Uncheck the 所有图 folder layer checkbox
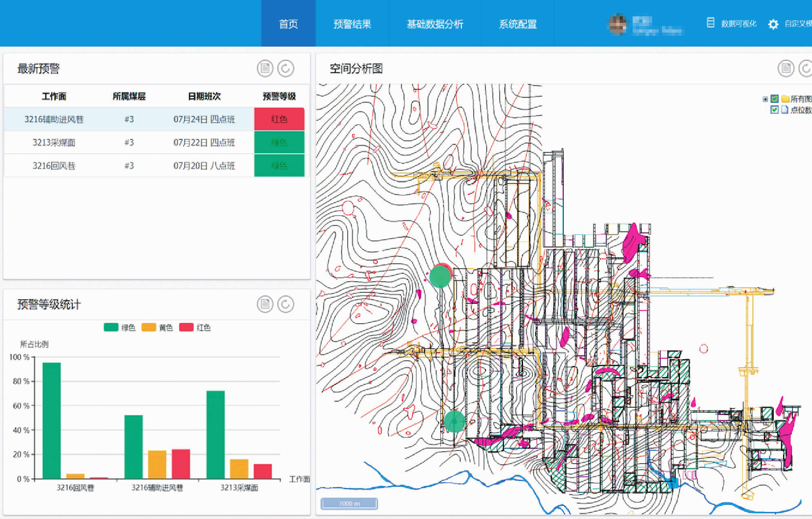Screen dimensions: 812x519 774,99
